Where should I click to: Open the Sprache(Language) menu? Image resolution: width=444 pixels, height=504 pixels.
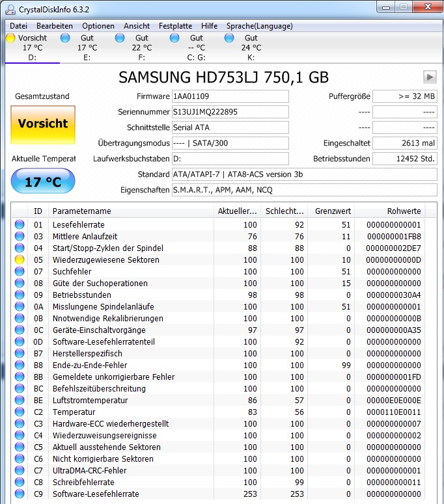click(x=260, y=26)
